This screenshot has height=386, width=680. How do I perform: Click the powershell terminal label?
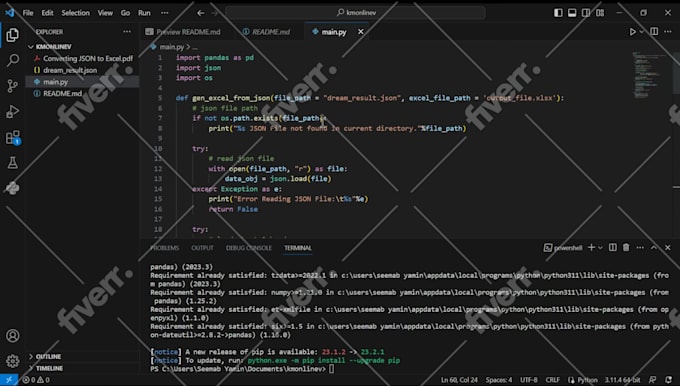tap(563, 248)
